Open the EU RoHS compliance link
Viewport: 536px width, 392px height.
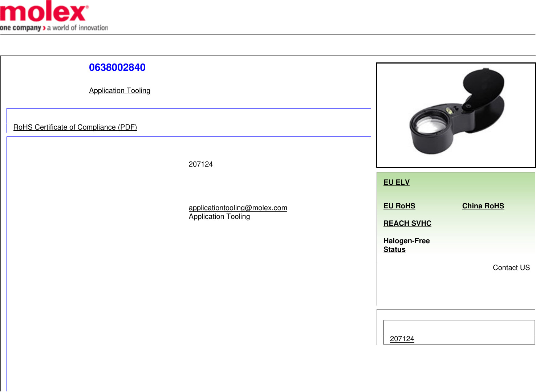pyautogui.click(x=399, y=206)
